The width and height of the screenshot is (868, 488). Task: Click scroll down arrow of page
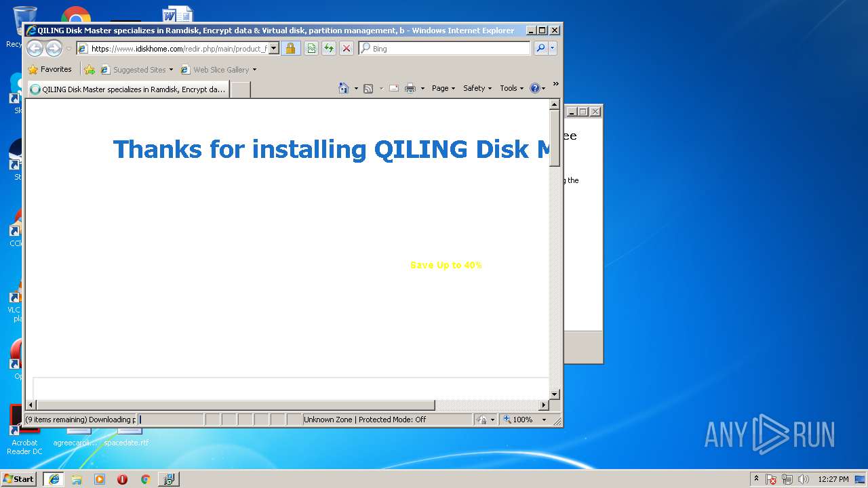tap(554, 394)
